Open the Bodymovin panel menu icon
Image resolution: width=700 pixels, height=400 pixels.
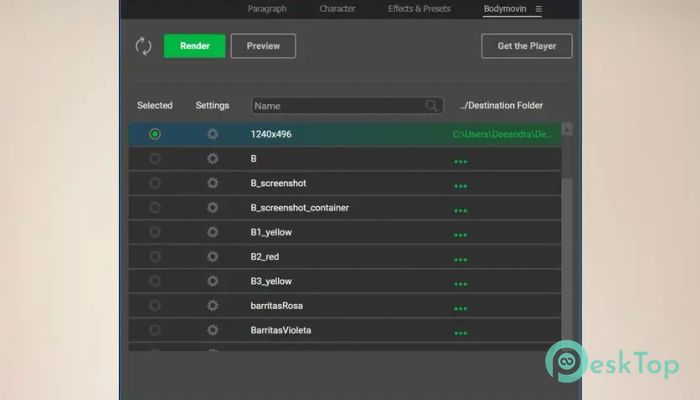539,9
